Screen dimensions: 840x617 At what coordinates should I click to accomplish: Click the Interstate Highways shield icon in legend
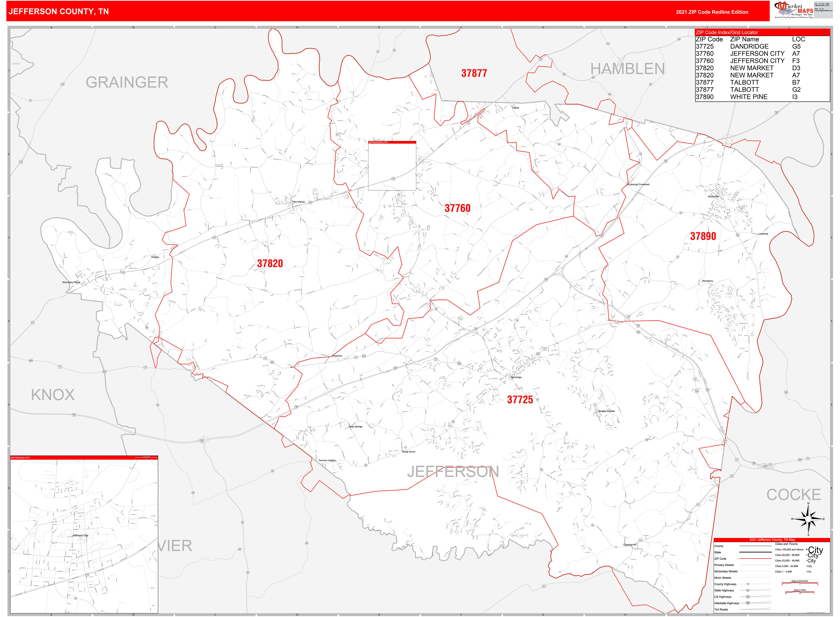[748, 603]
